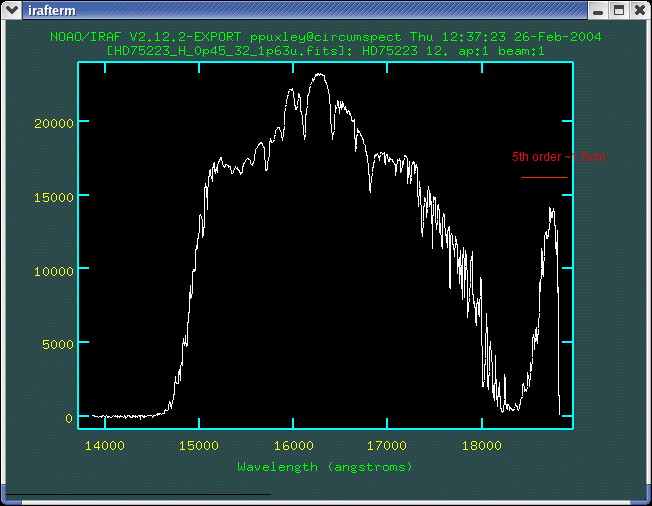Click the 'Wavelength (angstroms)' axis title
Image resolution: width=652 pixels, height=506 pixels.
tap(325, 467)
